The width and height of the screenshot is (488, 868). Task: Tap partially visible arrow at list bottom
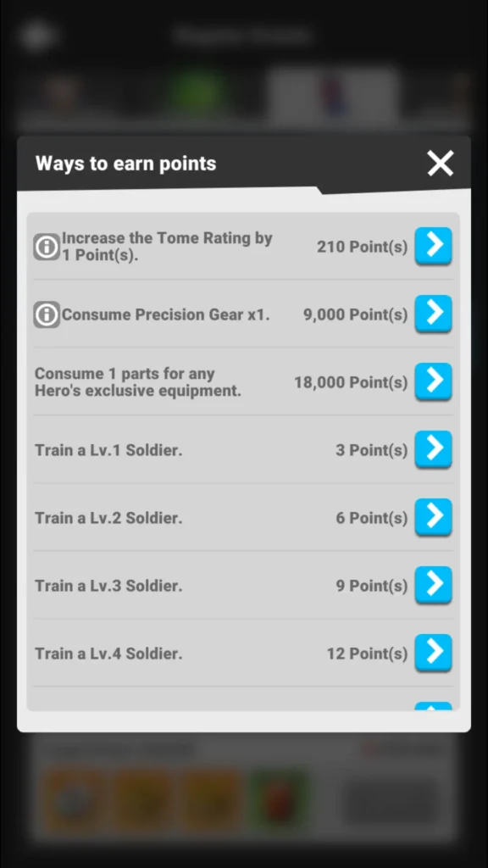point(433,706)
